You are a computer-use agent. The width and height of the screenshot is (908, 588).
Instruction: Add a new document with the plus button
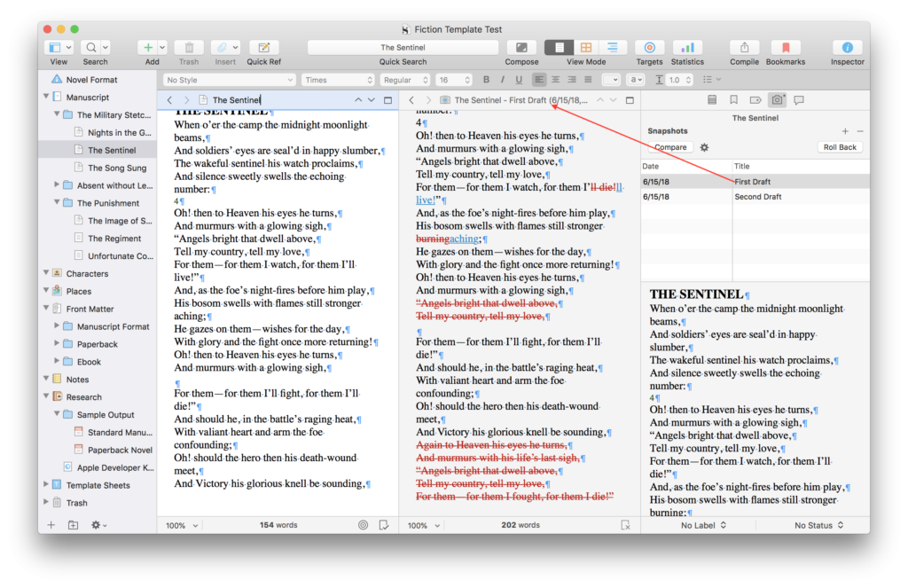[148, 48]
